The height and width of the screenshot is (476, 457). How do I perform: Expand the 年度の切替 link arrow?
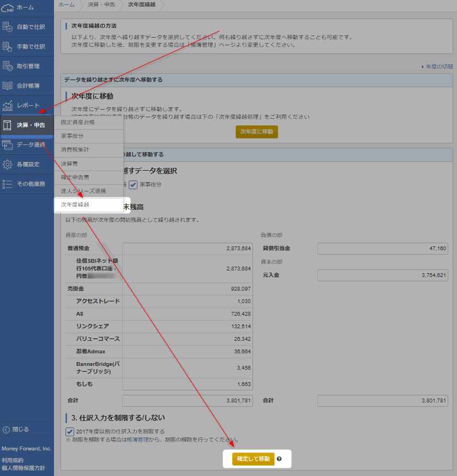[423, 67]
